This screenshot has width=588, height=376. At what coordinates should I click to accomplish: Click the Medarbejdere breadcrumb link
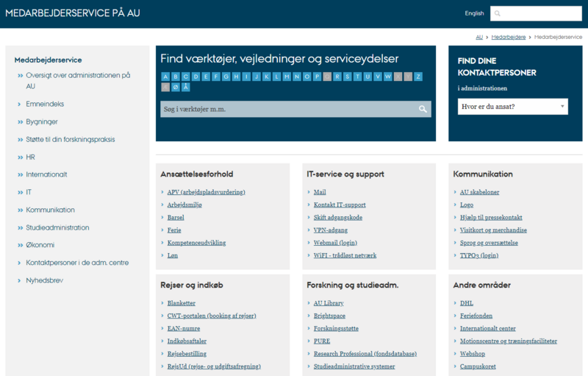coord(509,37)
